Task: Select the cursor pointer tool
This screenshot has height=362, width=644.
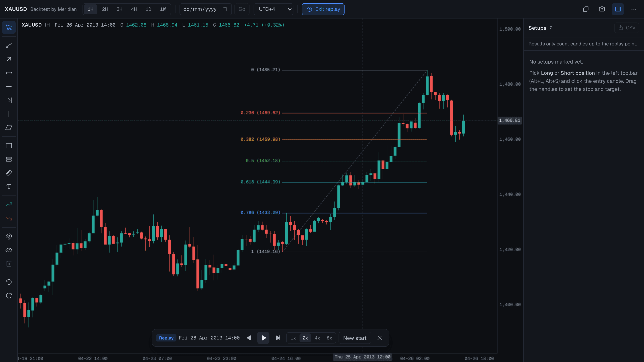Action: [9, 28]
